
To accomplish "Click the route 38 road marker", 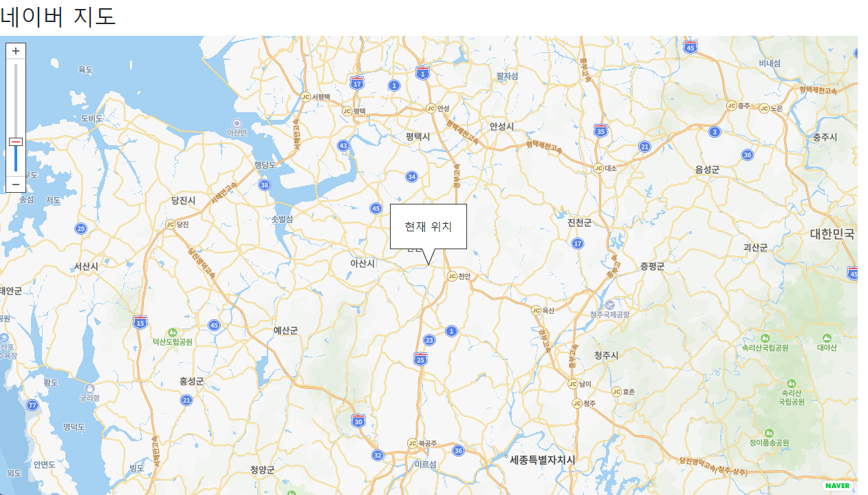I will click(264, 185).
